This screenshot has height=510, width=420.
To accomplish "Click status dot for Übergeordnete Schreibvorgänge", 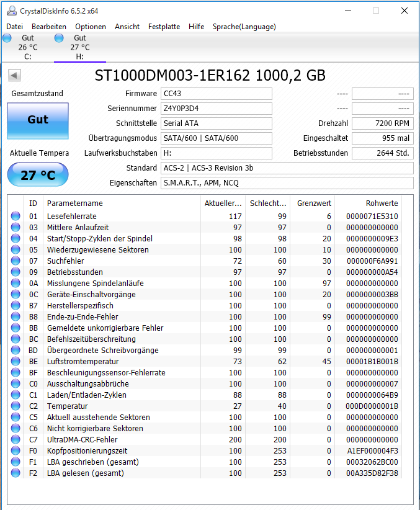I will pyautogui.click(x=16, y=350).
